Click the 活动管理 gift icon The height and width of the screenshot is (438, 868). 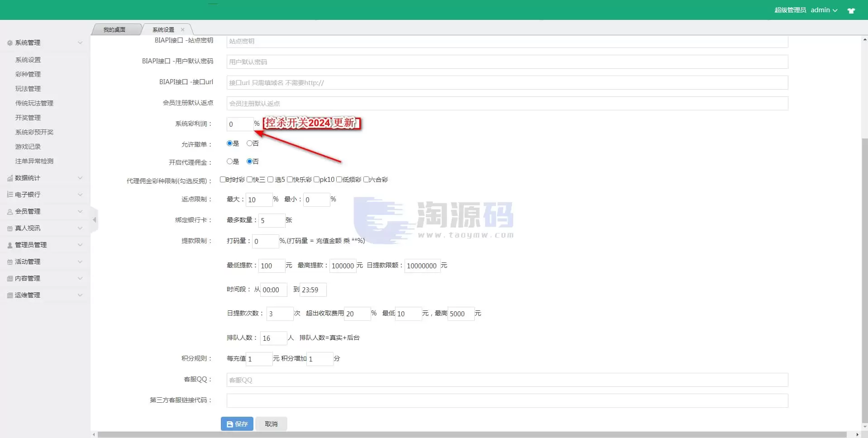coord(10,262)
